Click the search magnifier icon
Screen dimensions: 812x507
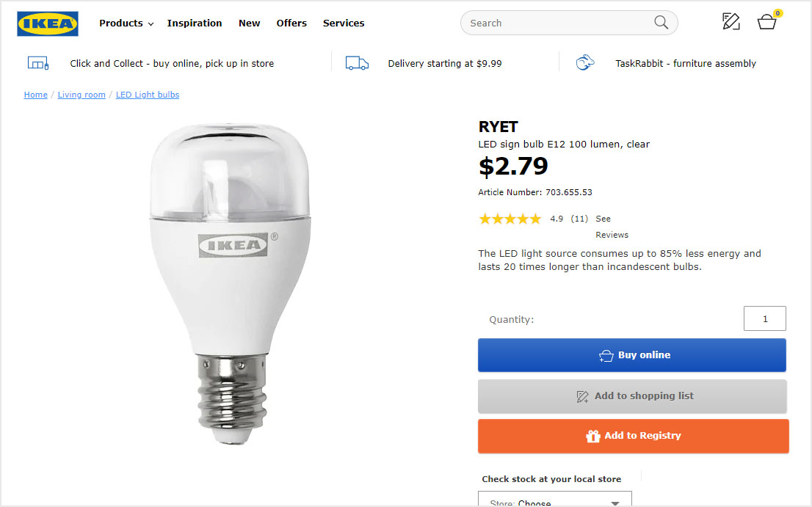tap(661, 23)
